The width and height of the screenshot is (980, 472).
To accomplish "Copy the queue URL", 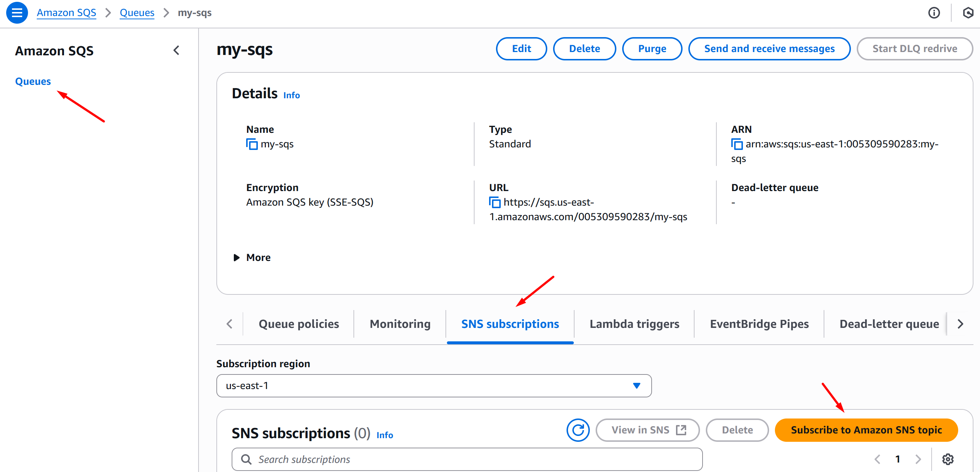I will click(x=494, y=202).
